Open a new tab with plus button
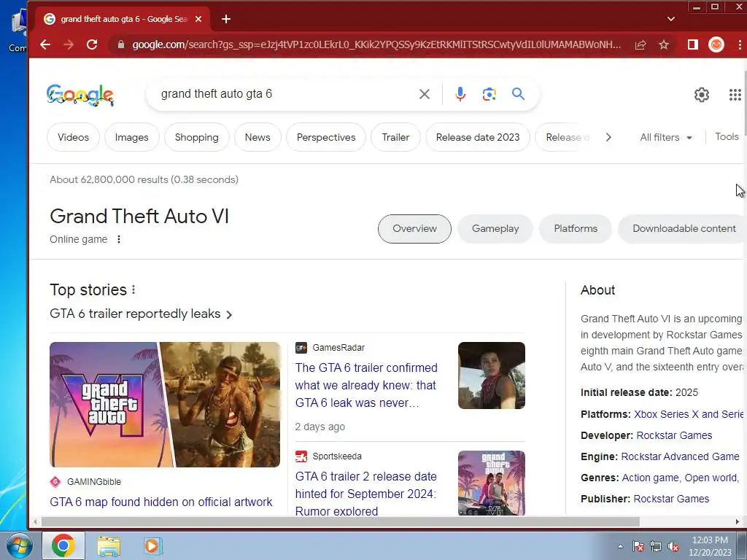Viewport: 747px width, 560px height. 226,19
